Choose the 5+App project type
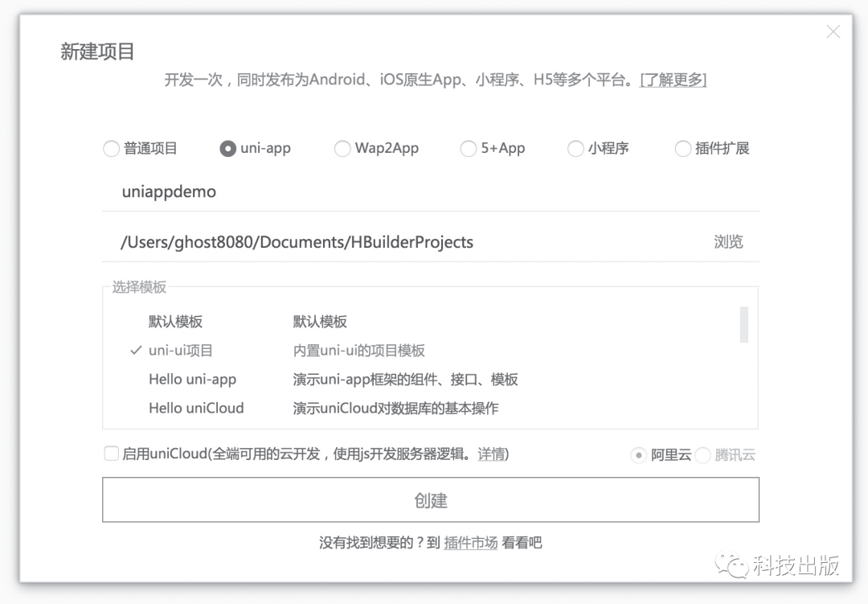 coord(469,149)
